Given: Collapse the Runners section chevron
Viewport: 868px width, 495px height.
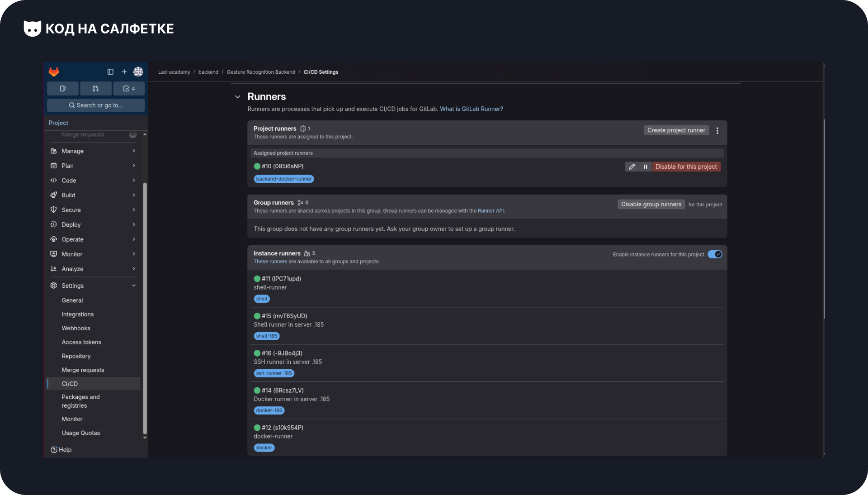Looking at the screenshot, I should pos(237,97).
